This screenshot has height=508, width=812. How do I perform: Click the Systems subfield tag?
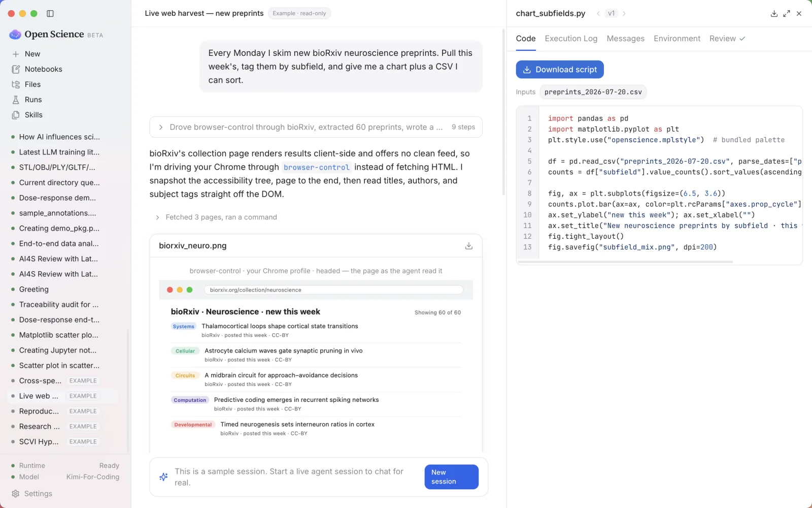tap(183, 327)
